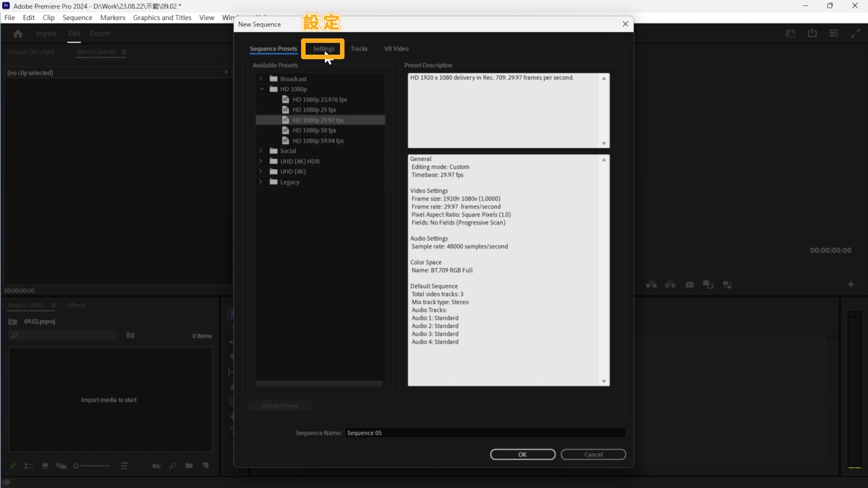This screenshot has height=488, width=868.
Task: Expand the Broadcast presets folder
Action: coord(261,78)
